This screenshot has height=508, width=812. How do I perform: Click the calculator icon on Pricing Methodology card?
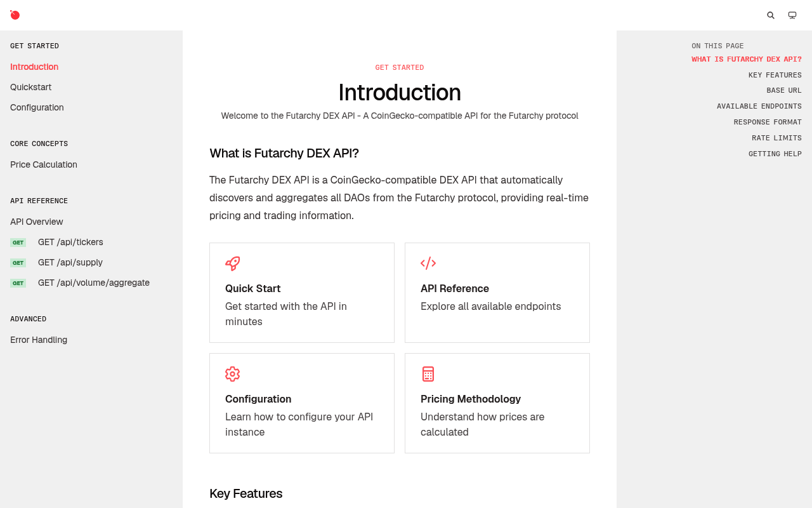(428, 374)
